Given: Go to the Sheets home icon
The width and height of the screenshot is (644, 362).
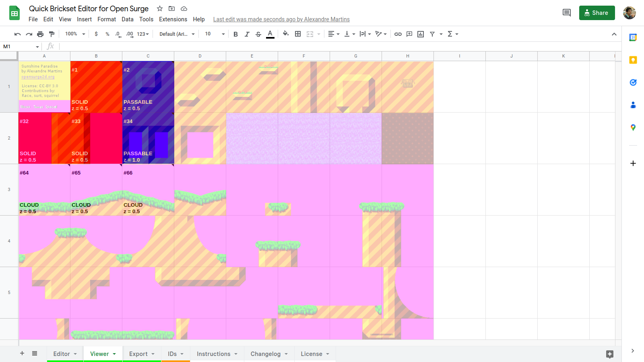Looking at the screenshot, I should pyautogui.click(x=14, y=13).
